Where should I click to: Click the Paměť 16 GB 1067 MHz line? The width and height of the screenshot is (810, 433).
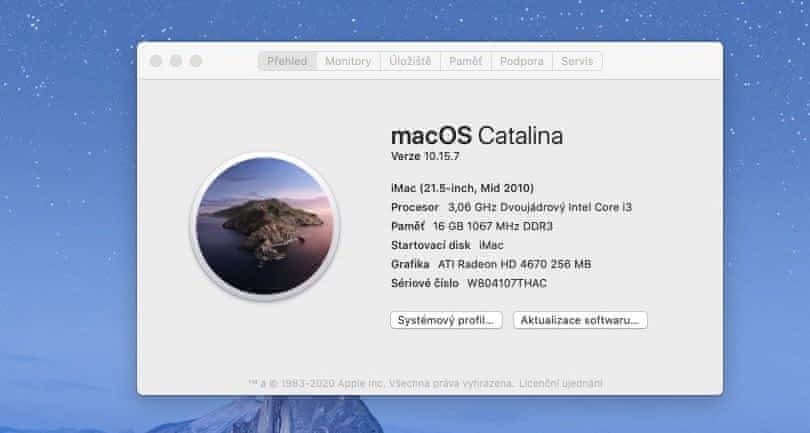click(x=472, y=226)
